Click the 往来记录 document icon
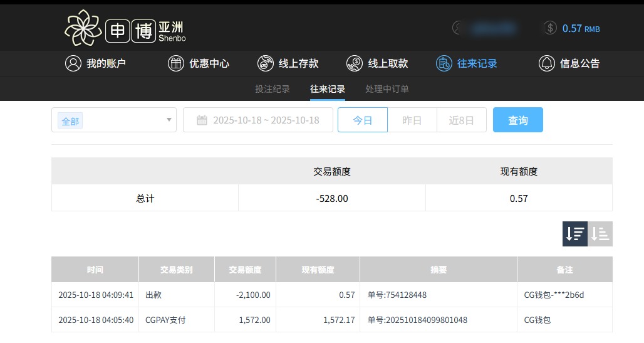Screen dimensions: 644x343 [x=444, y=63]
